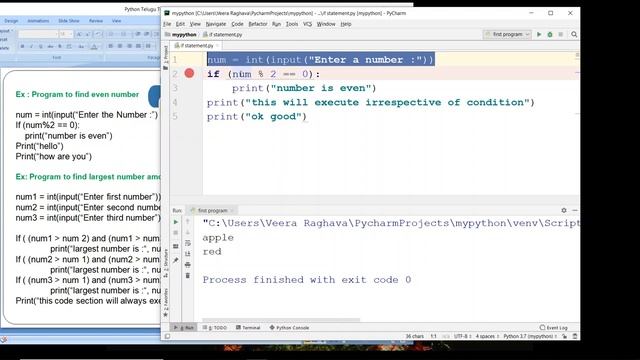640x360 pixels.
Task: Open Search Everywhere magnifier icon
Action: [574, 35]
